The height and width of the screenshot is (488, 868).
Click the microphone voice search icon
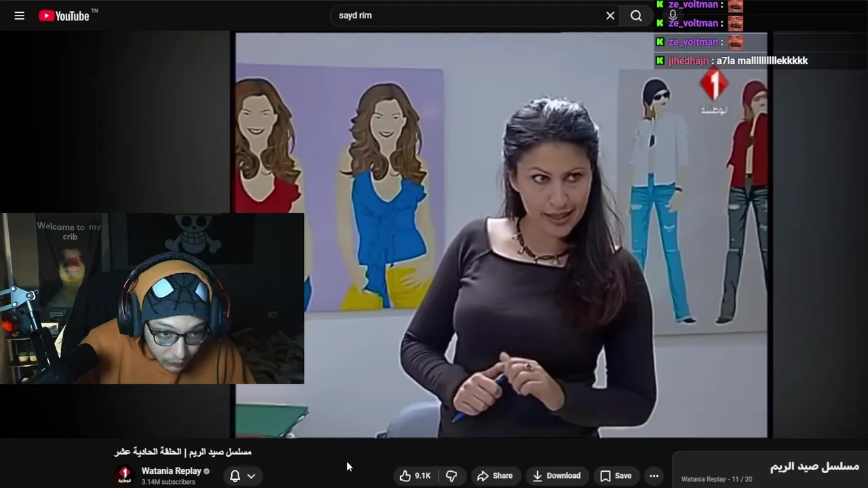pos(673,15)
